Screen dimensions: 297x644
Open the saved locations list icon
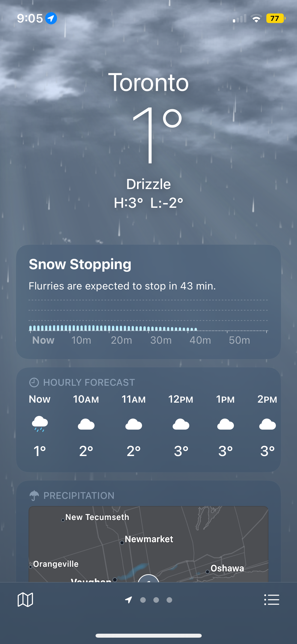pyautogui.click(x=272, y=600)
